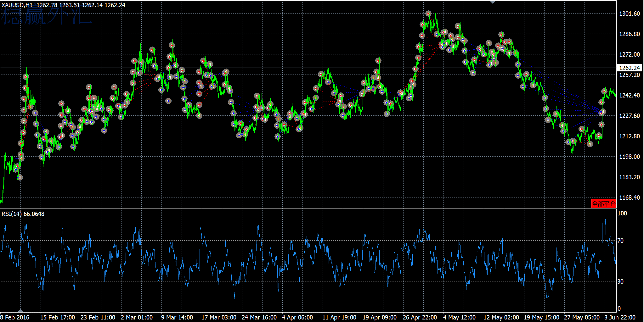The height and width of the screenshot is (322, 644).
Task: Click the 12 May 02:00 time label
Action: pos(501,317)
